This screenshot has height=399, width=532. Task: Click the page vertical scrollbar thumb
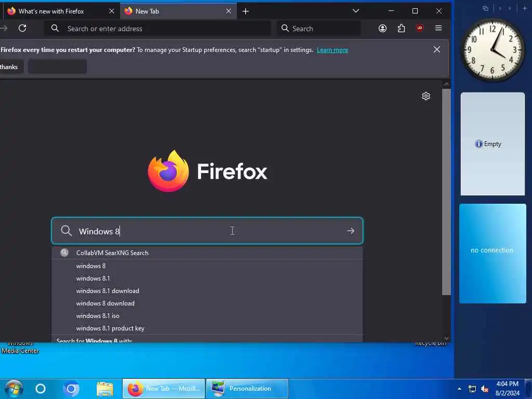pyautogui.click(x=446, y=192)
